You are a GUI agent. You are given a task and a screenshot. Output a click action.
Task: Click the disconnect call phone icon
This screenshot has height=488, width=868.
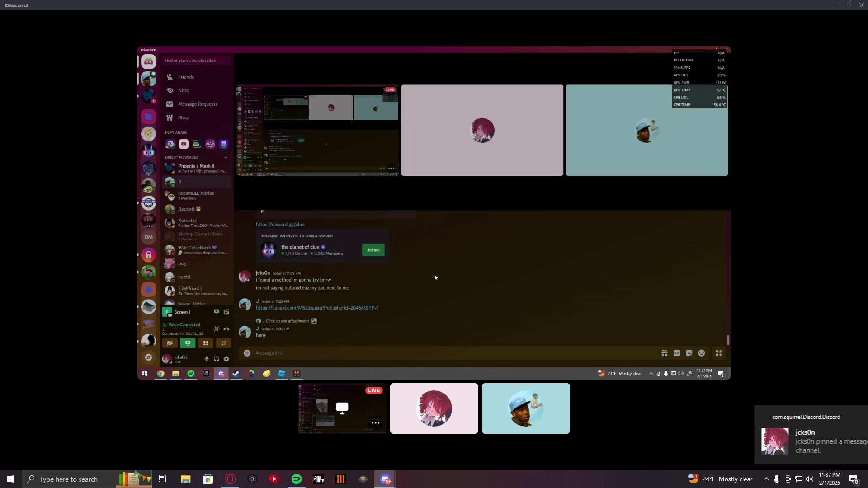pos(226,329)
